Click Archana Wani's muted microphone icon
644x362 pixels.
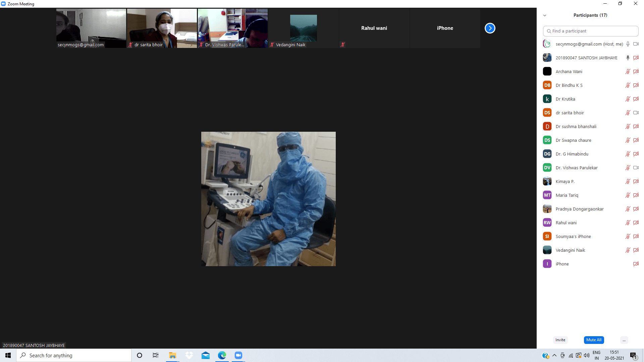coord(628,71)
